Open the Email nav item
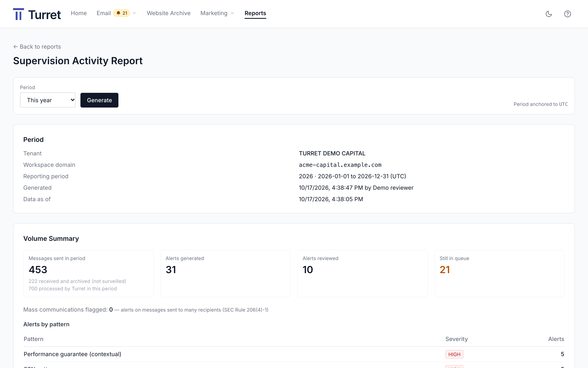The width and height of the screenshot is (588, 368). point(104,13)
